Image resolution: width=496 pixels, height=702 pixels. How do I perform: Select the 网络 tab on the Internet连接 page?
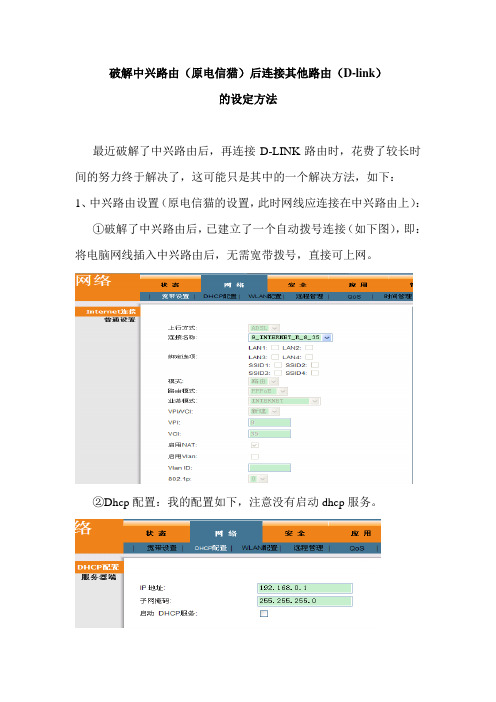(234, 285)
